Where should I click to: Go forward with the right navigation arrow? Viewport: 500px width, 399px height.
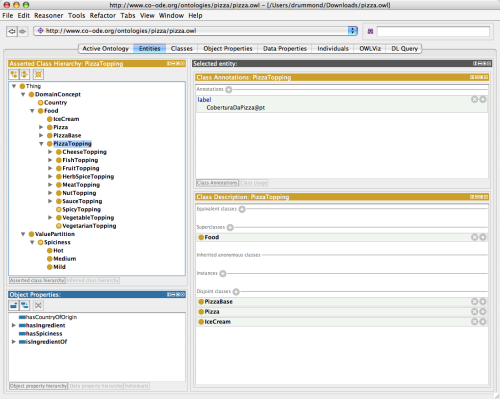click(22, 31)
